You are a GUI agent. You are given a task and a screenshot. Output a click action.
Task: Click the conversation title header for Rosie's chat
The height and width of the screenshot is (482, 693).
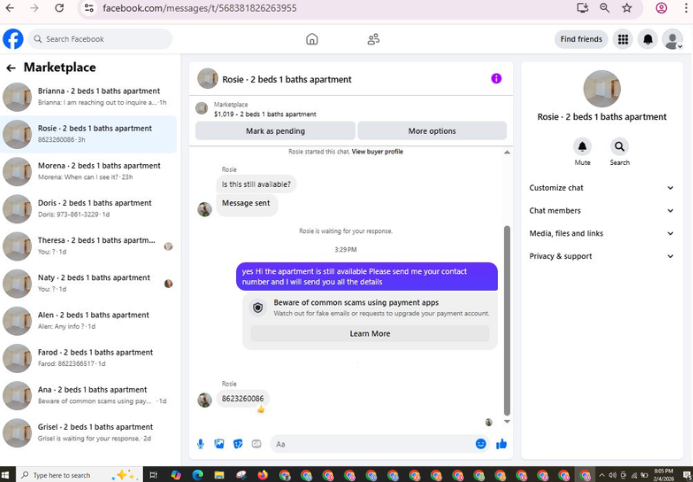287,80
